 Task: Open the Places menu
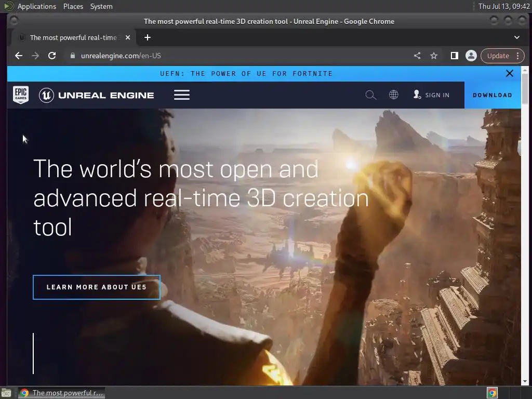click(x=73, y=6)
